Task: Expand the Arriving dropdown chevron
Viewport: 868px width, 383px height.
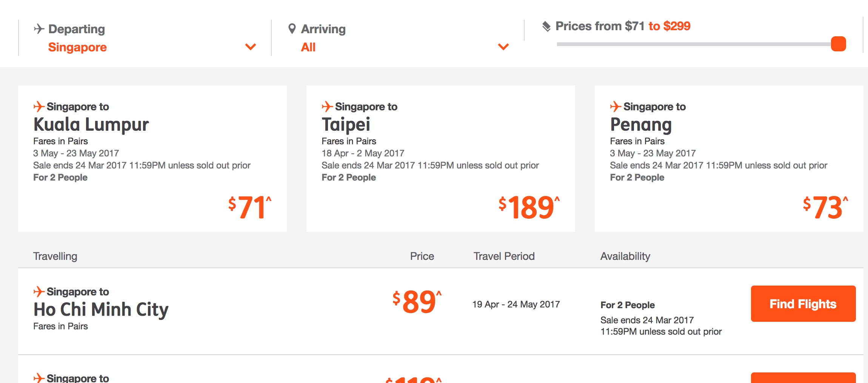Action: pyautogui.click(x=503, y=47)
